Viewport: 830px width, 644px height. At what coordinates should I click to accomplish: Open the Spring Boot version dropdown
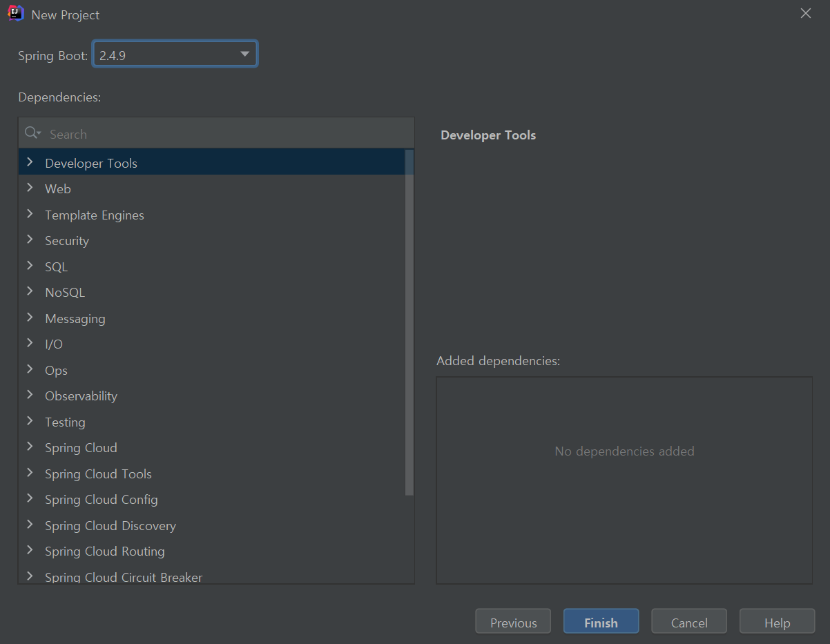[x=175, y=55]
